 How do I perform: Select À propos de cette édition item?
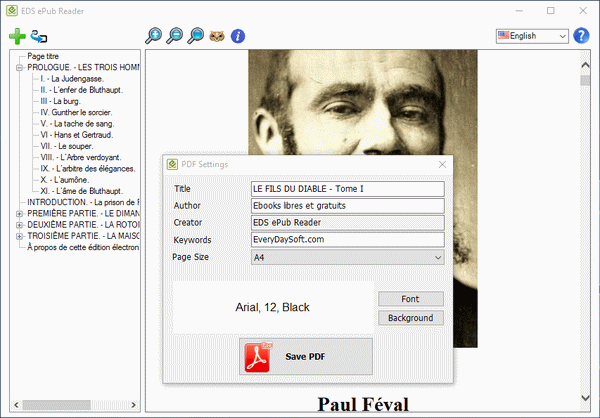point(83,247)
